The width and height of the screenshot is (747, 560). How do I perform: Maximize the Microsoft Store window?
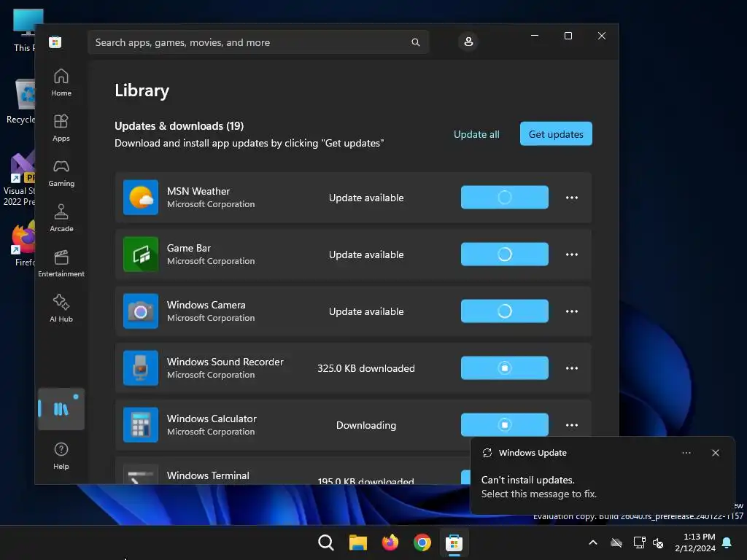point(568,36)
